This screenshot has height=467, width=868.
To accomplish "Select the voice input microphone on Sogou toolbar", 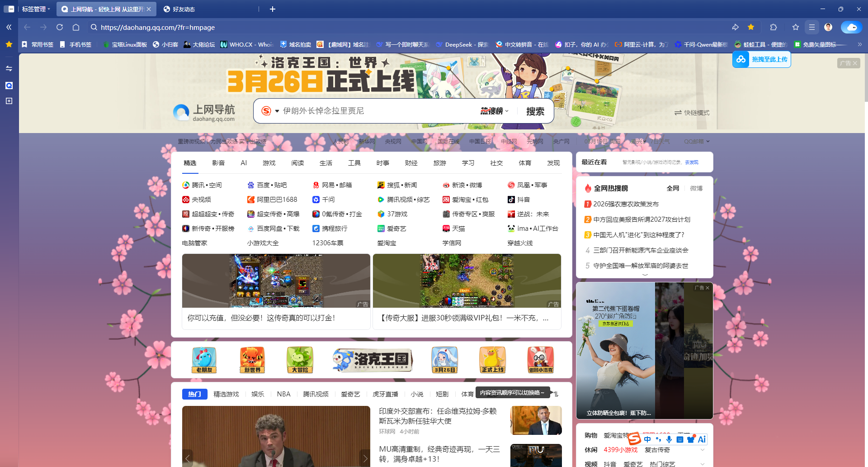I will (669, 439).
